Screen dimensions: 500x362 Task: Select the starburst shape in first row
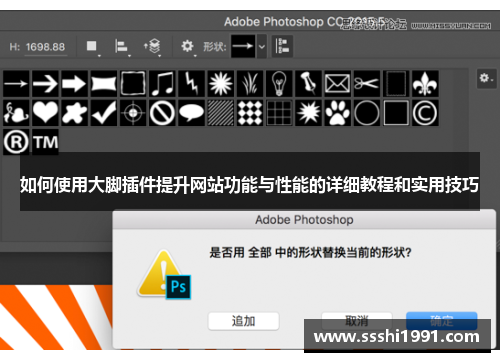pyautogui.click(x=221, y=84)
